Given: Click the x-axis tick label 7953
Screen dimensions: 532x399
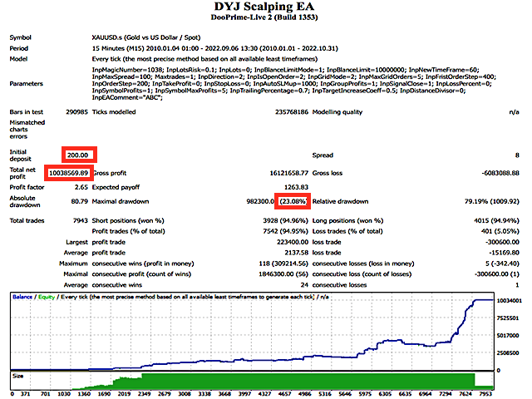Looking at the screenshot, I should click(485, 394).
